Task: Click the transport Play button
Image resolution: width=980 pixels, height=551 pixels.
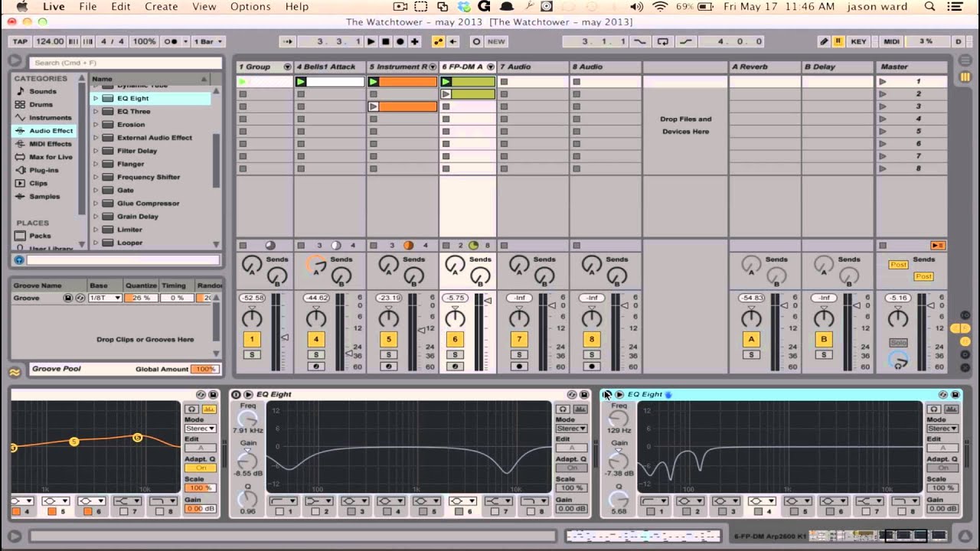Action: click(x=371, y=41)
